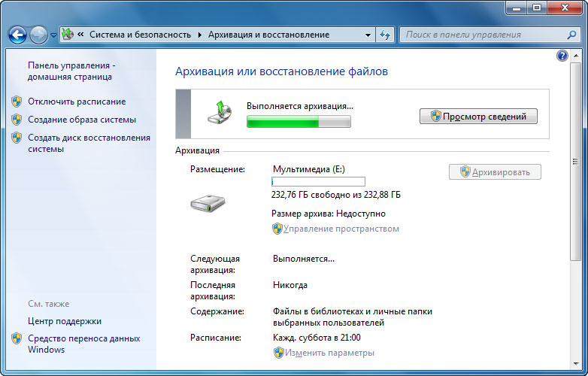Click '232,76 ГБ свободно из 232,88 ГБ' text

click(x=335, y=195)
